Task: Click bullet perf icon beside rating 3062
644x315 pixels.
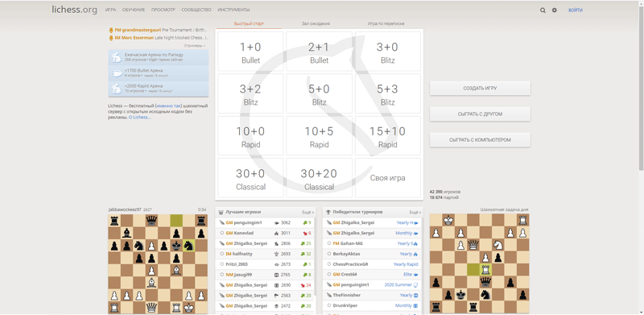Action: click(276, 222)
